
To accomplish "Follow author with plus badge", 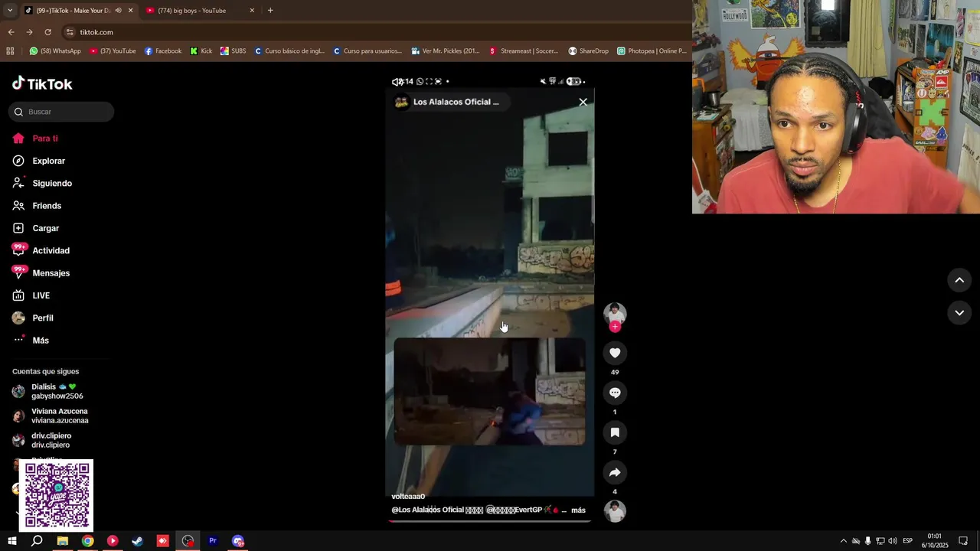I will (615, 327).
